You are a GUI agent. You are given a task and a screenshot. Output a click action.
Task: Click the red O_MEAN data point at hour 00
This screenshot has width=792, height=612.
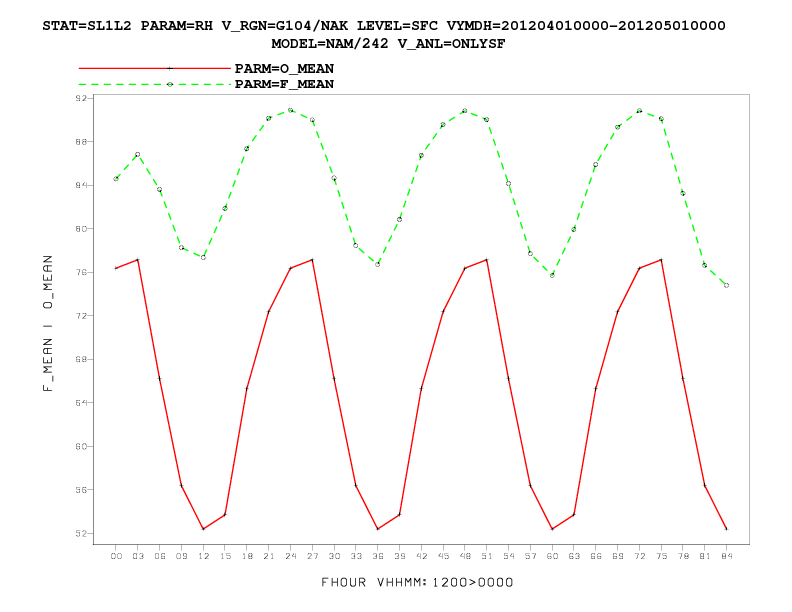(x=116, y=268)
